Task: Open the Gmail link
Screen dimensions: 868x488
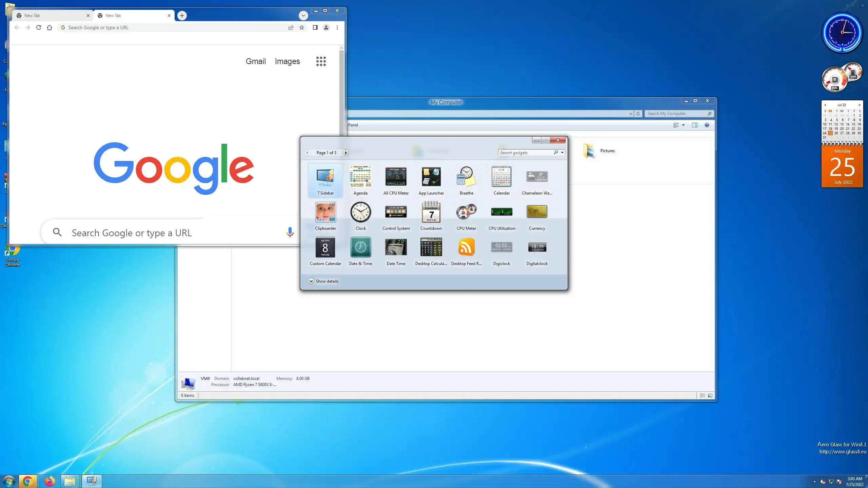Action: (256, 61)
